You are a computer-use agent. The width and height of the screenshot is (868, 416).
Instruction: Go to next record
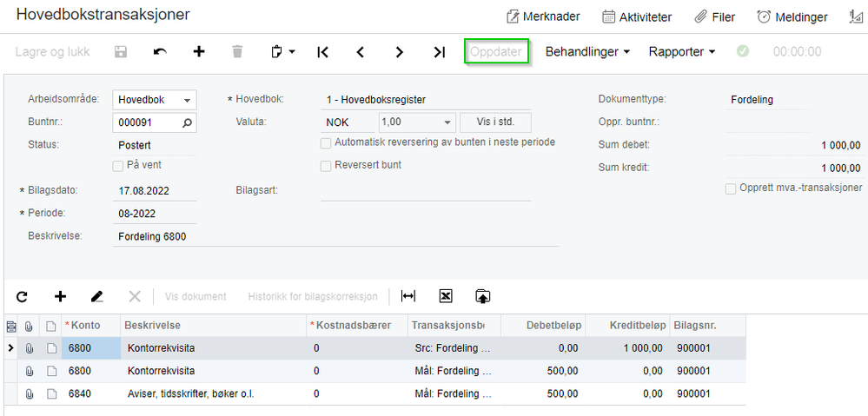point(399,52)
